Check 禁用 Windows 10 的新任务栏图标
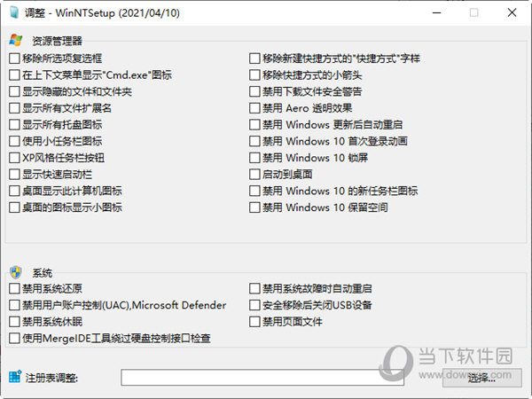This screenshot has width=532, height=399. (x=254, y=191)
